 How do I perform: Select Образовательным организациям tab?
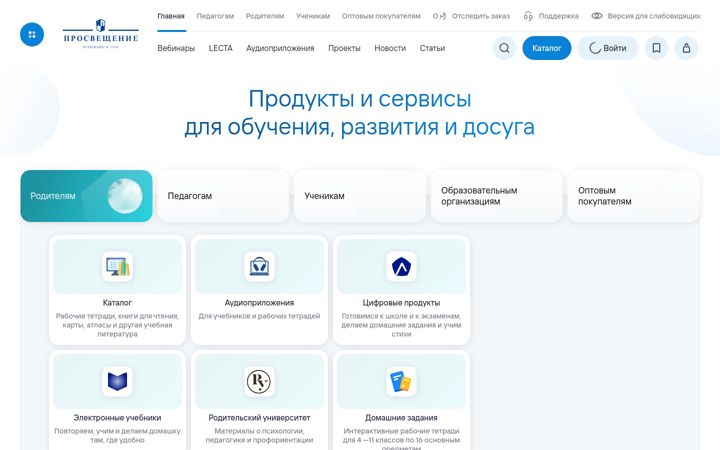pyautogui.click(x=497, y=196)
